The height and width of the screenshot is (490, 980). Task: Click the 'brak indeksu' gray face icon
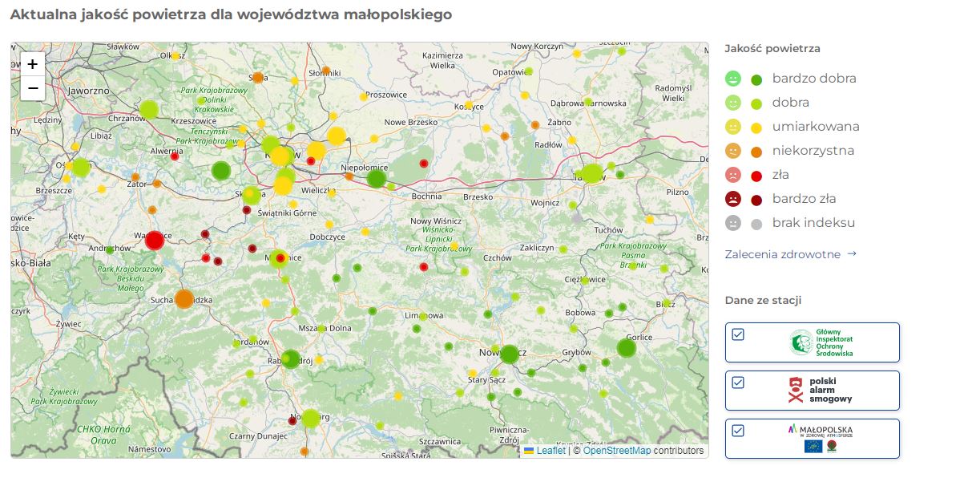pos(733,223)
